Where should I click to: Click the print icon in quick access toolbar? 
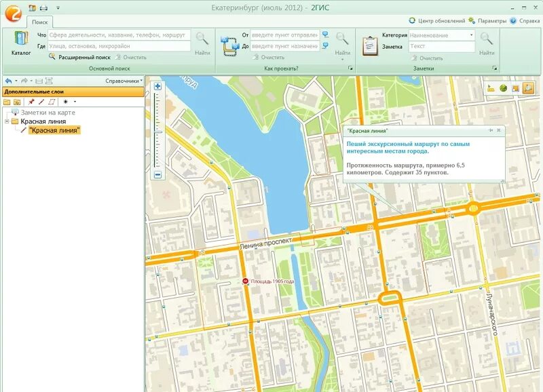coord(43,7)
